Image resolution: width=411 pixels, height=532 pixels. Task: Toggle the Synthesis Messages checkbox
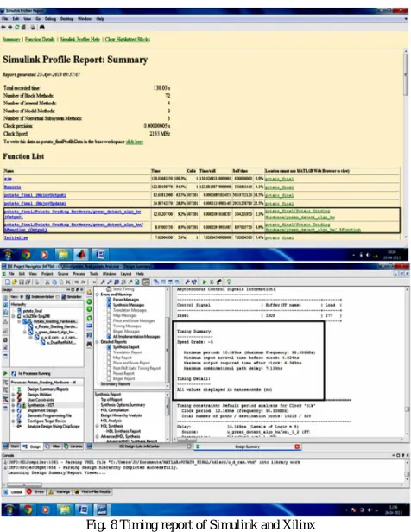point(109,305)
